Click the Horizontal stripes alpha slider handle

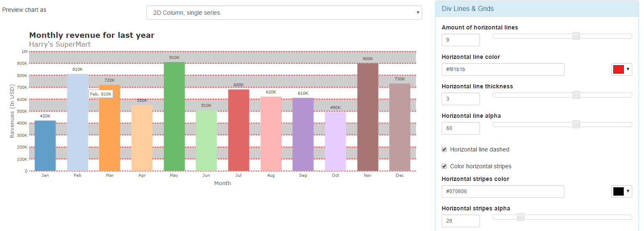pos(521,217)
